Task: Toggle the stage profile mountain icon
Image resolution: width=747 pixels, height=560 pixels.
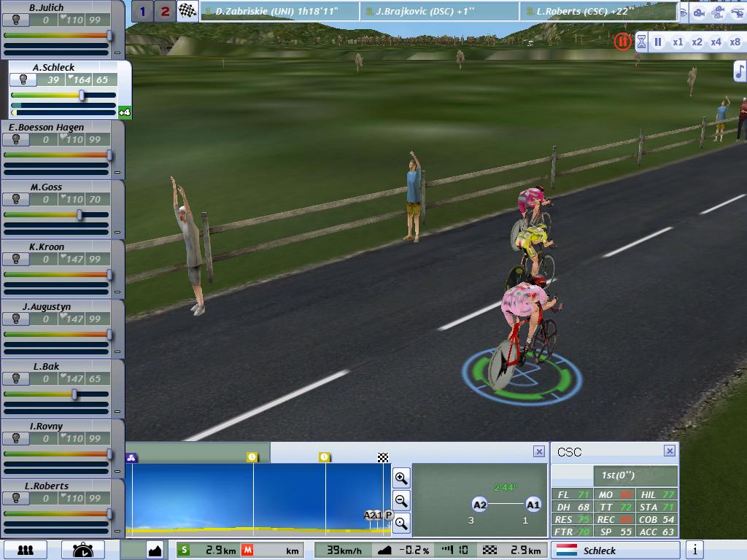Action: [x=155, y=550]
